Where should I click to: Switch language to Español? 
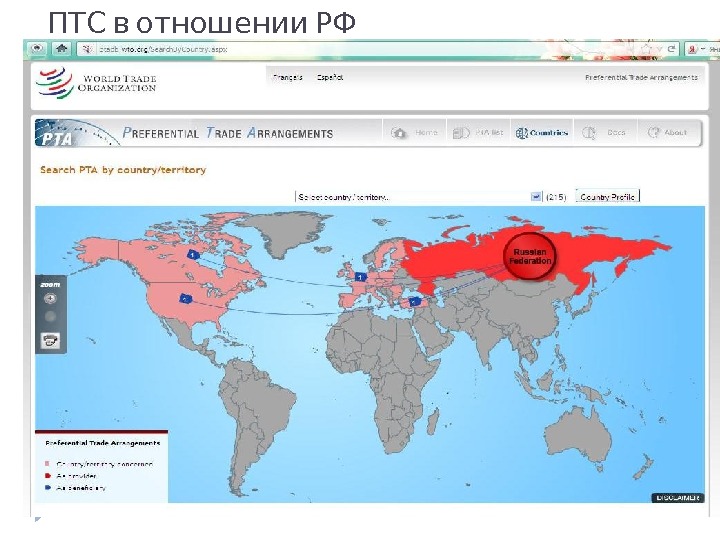(x=330, y=77)
